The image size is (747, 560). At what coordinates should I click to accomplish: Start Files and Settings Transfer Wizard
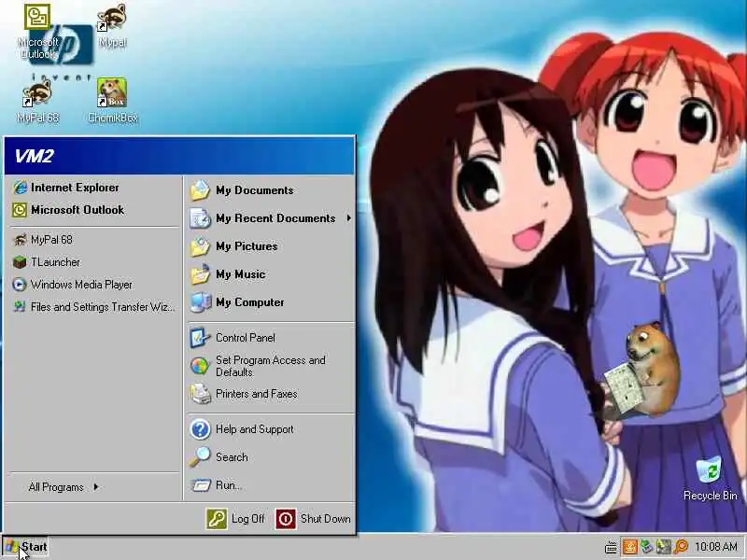pos(94,307)
